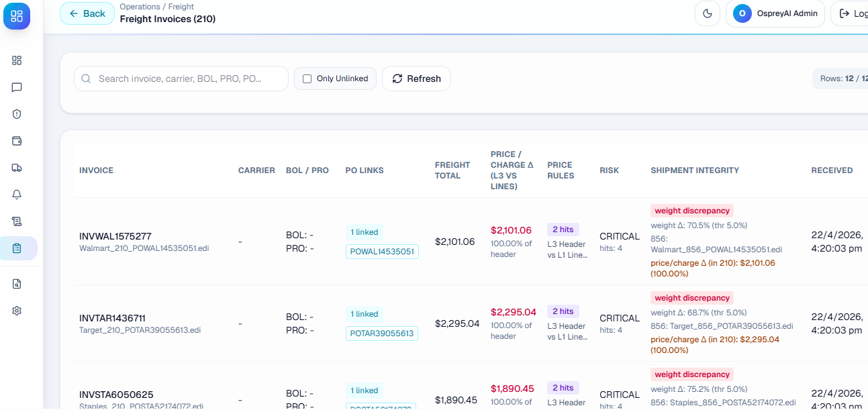This screenshot has width=868, height=410.
Task: Select invoice INVSTA6050625
Action: [116, 395]
